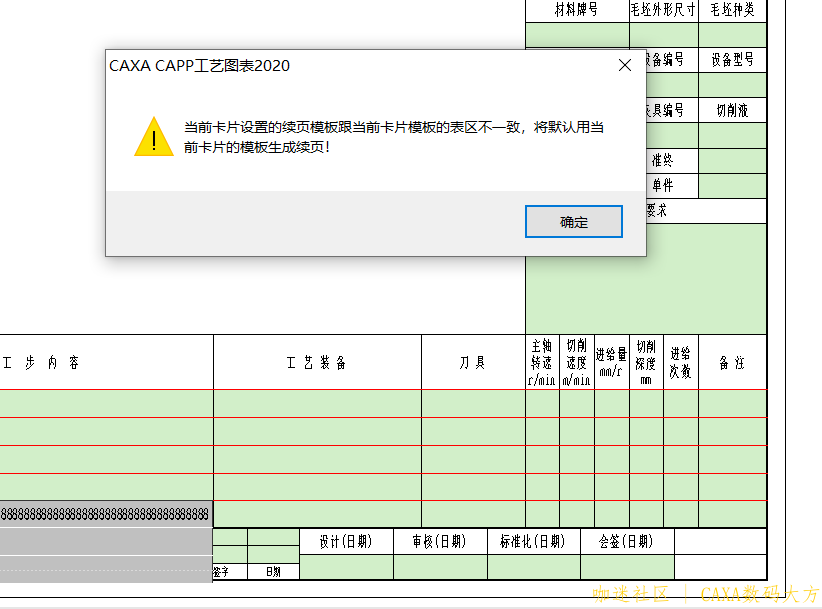Click the 审核(日期) signature cell

click(440, 542)
